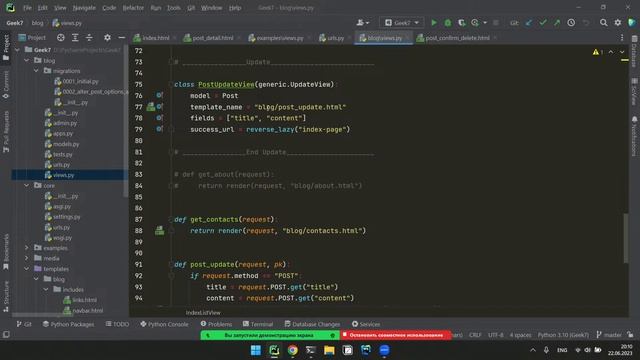Open Structure tool window
Image resolution: width=640 pixels, height=360 pixels.
pyautogui.click(x=6, y=296)
